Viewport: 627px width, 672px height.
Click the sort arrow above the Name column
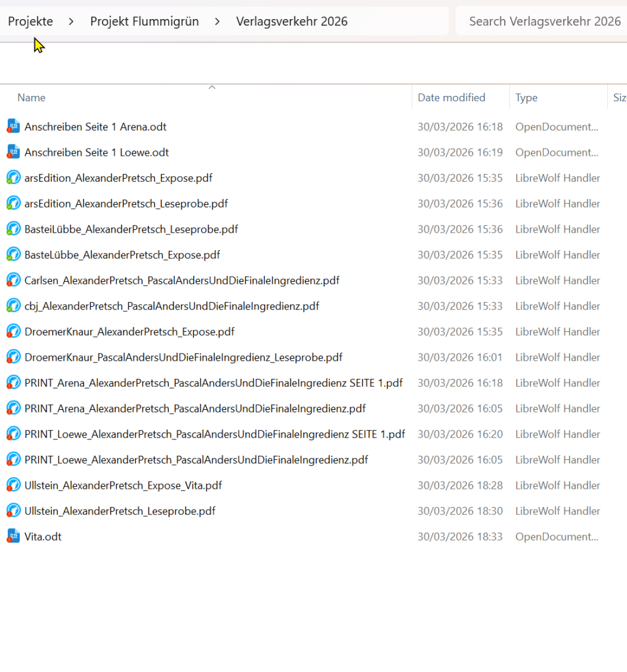tap(212, 87)
